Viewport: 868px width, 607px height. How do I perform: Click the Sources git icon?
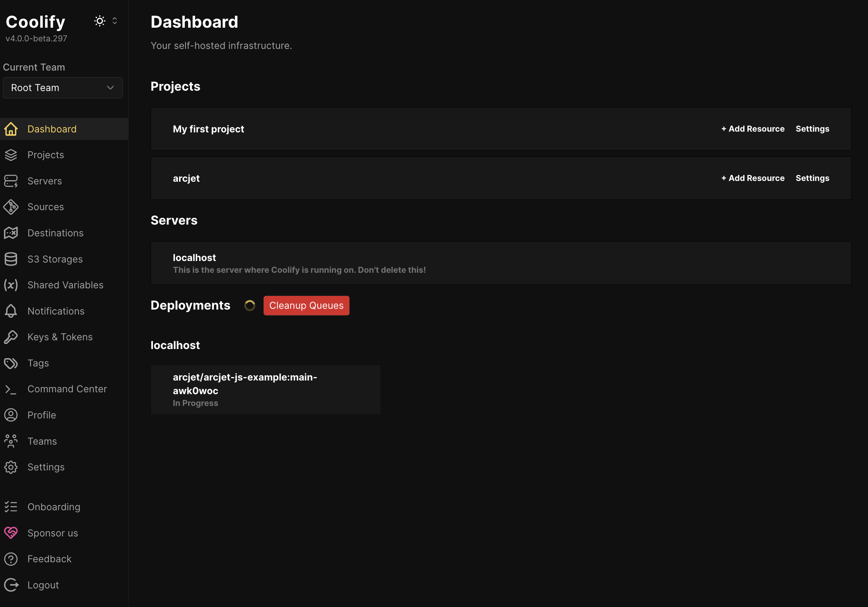click(x=11, y=207)
